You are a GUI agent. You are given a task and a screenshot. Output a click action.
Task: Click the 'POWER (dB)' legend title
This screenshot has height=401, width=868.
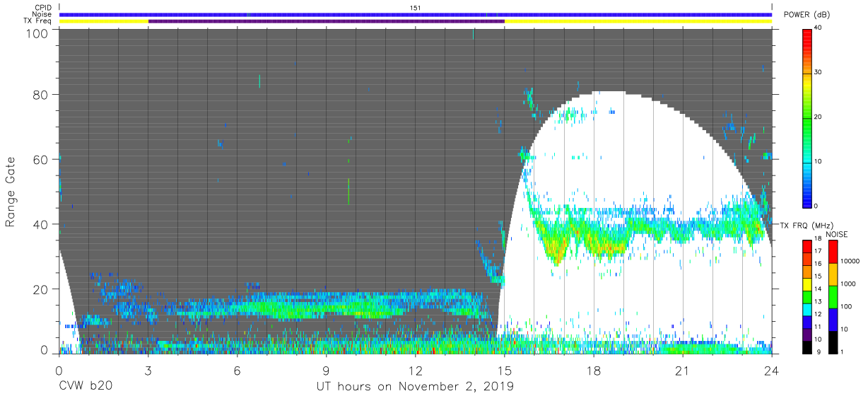click(807, 15)
